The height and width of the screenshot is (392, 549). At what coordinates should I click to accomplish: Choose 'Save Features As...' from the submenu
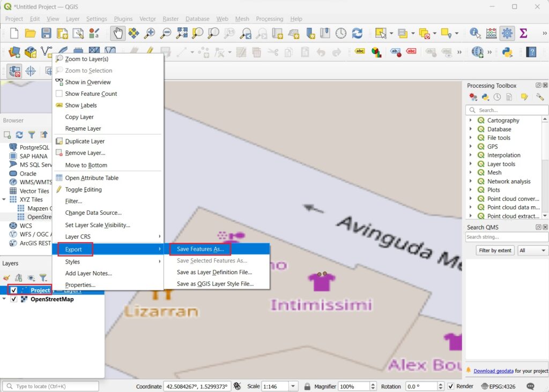[x=201, y=248]
